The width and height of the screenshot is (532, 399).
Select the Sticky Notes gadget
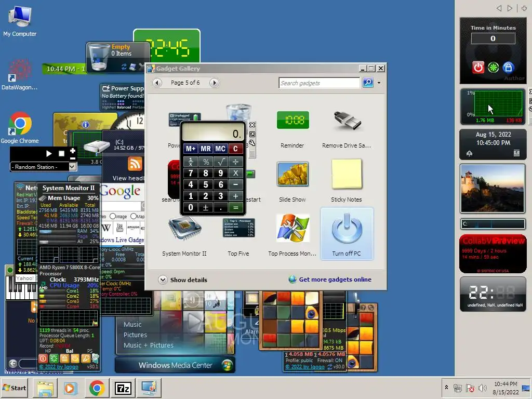pos(347,180)
